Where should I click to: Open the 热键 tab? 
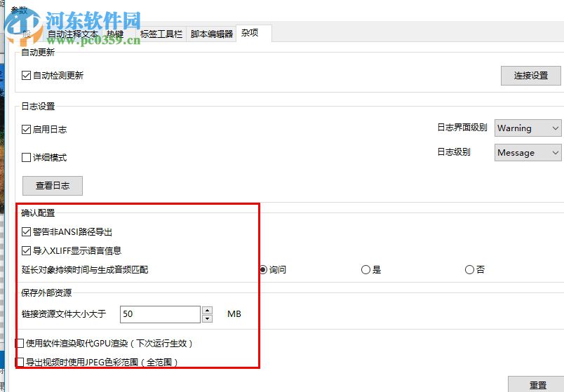(x=116, y=34)
